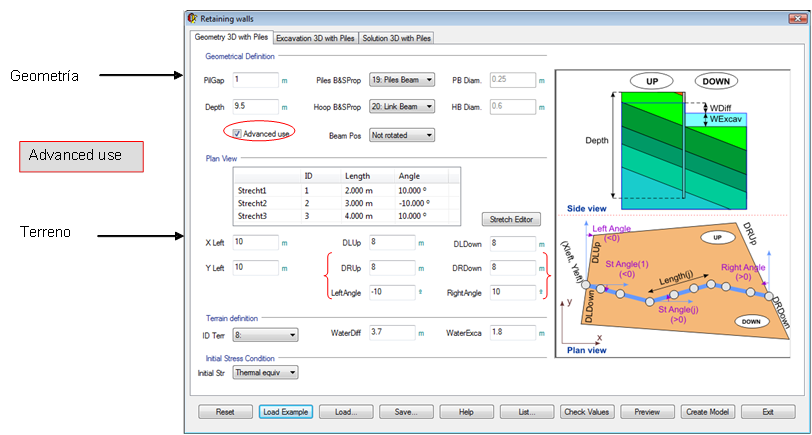Image resolution: width=812 pixels, height=435 pixels.
Task: Click the Exit button
Action: (x=768, y=412)
